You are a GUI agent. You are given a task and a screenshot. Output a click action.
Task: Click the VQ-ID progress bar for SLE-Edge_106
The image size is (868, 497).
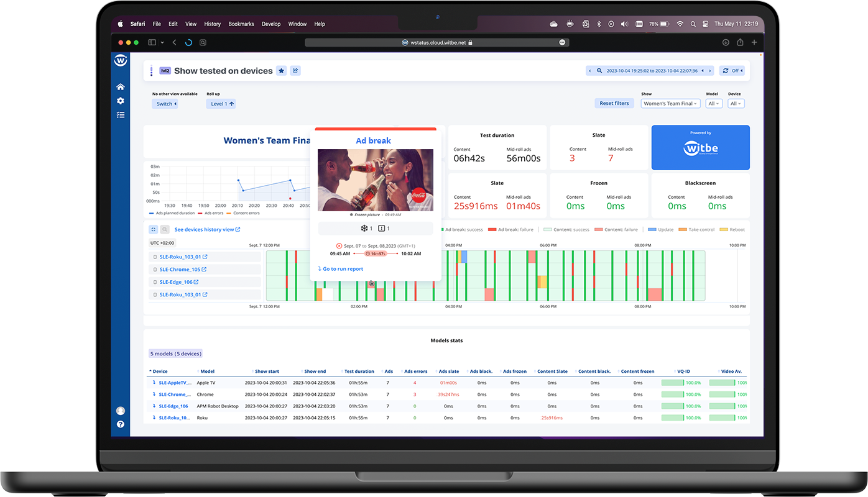pyautogui.click(x=672, y=406)
